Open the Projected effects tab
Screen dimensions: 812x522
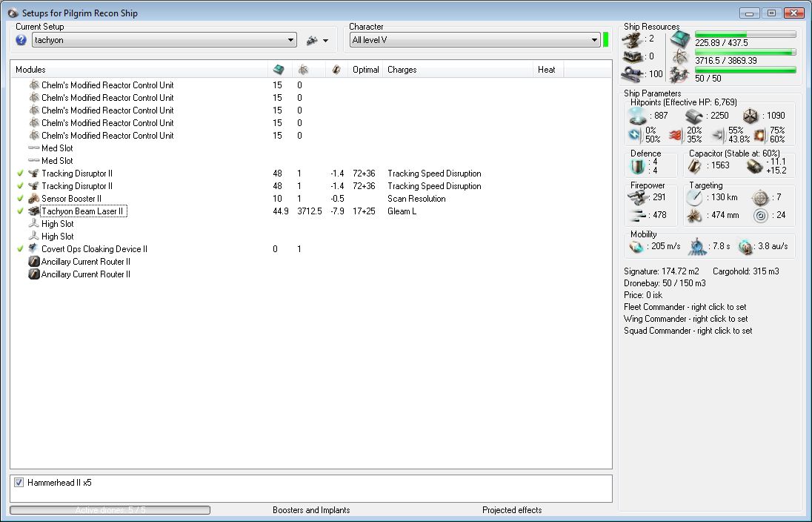512,510
